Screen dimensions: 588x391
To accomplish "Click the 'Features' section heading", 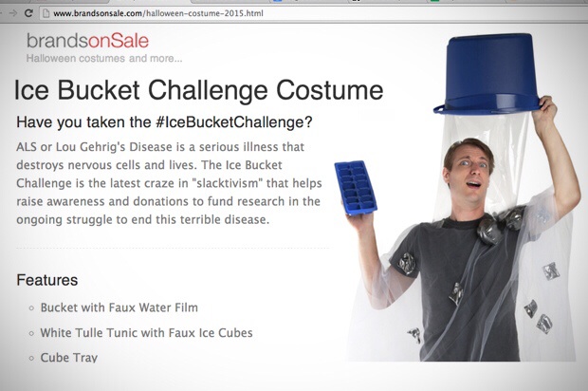I will [47, 280].
